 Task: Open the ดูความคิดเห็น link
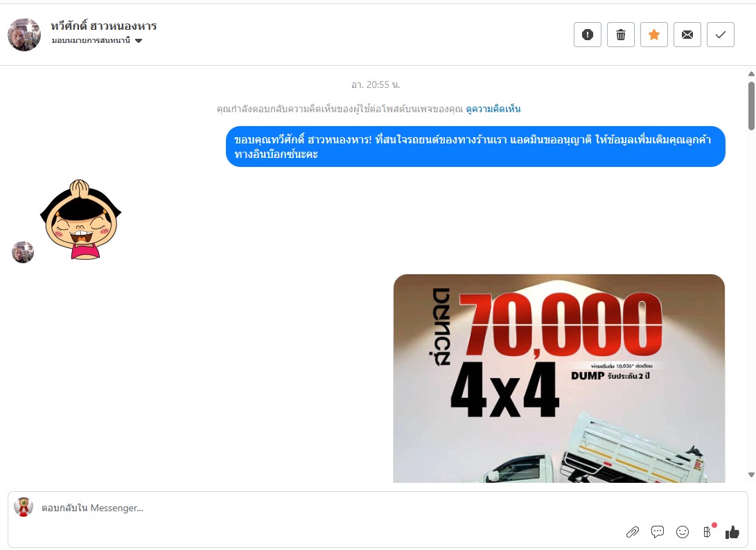(x=493, y=109)
